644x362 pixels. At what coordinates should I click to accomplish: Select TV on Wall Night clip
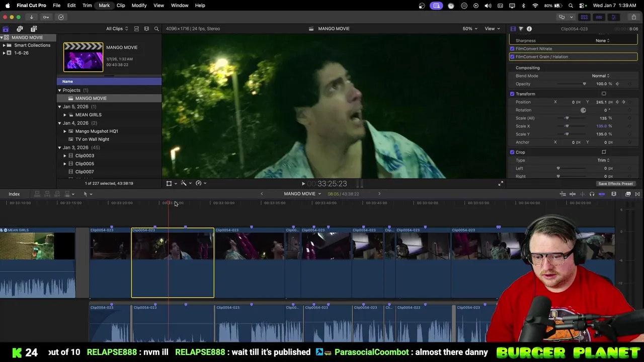92,139
